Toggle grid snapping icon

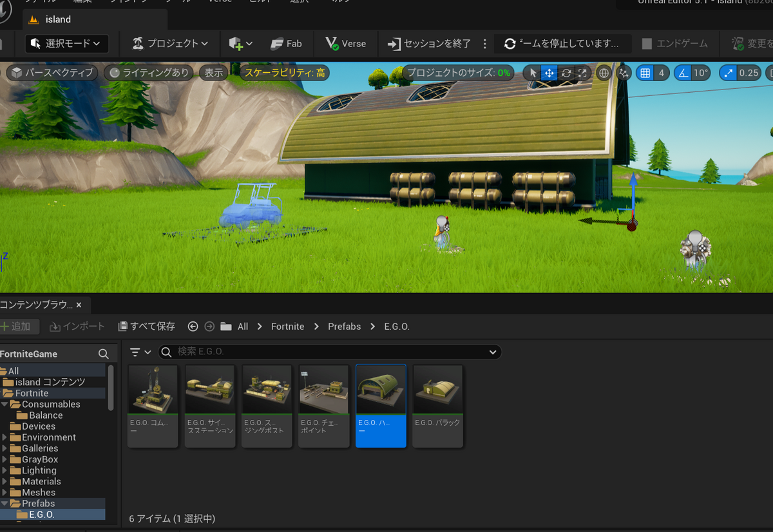click(645, 73)
